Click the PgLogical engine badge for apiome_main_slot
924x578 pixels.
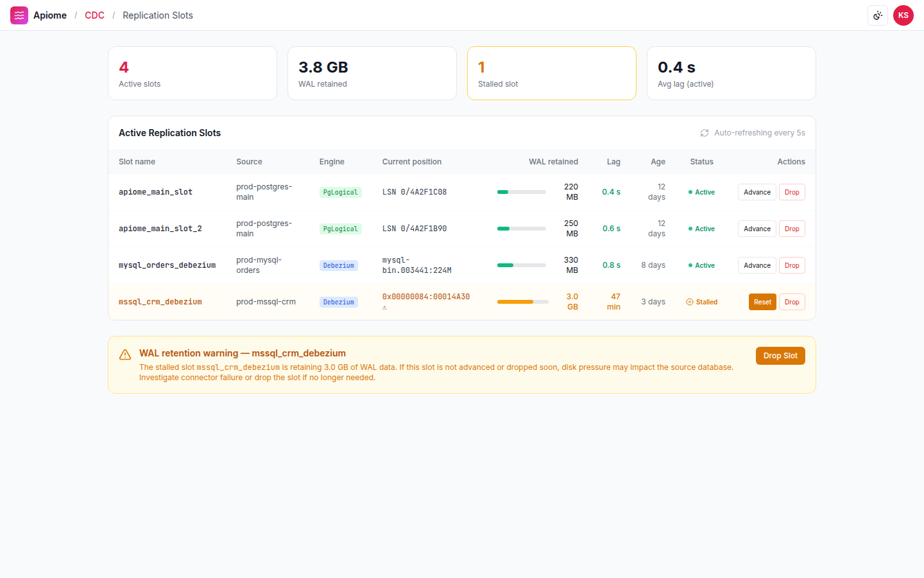click(x=341, y=192)
